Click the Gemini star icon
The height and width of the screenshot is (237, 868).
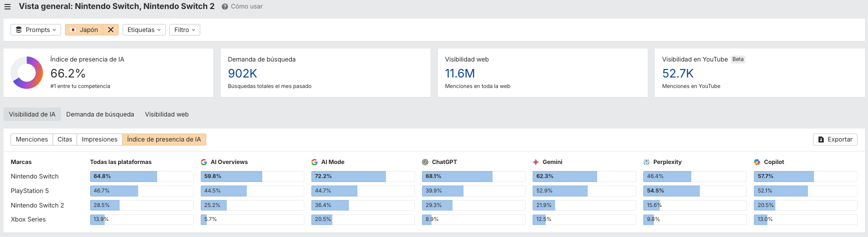click(536, 162)
